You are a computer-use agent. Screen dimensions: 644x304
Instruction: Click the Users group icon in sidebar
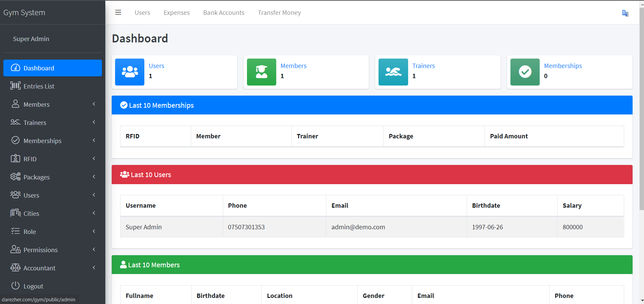point(15,195)
